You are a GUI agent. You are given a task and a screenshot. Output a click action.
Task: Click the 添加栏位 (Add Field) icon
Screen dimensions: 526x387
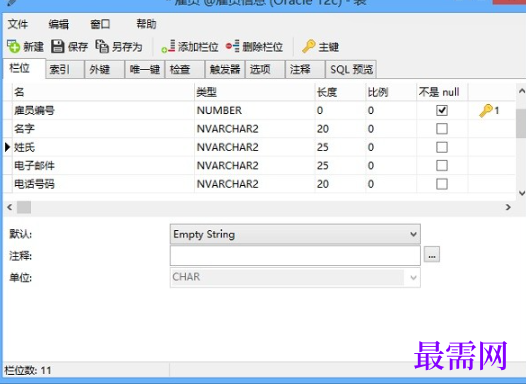click(168, 46)
